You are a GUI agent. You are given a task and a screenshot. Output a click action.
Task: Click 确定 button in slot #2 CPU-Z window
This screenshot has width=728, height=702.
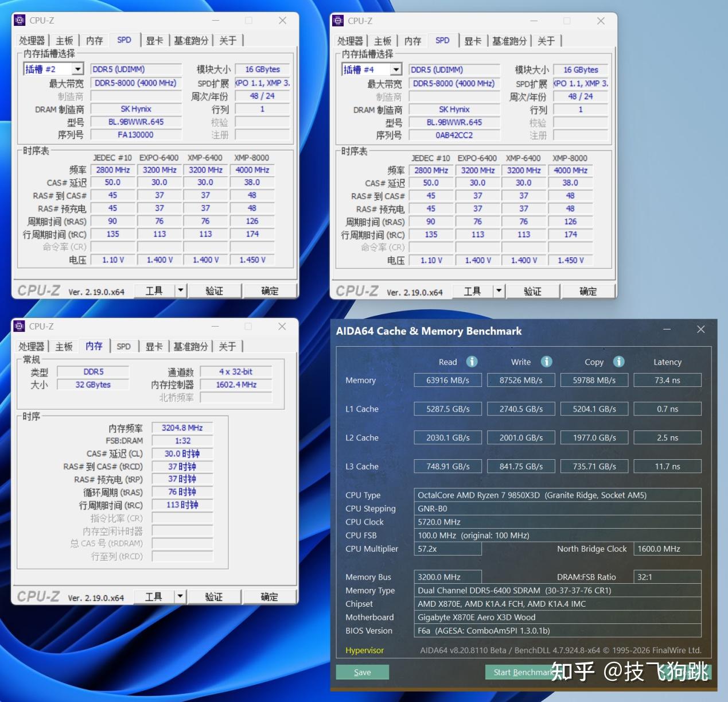coord(270,290)
